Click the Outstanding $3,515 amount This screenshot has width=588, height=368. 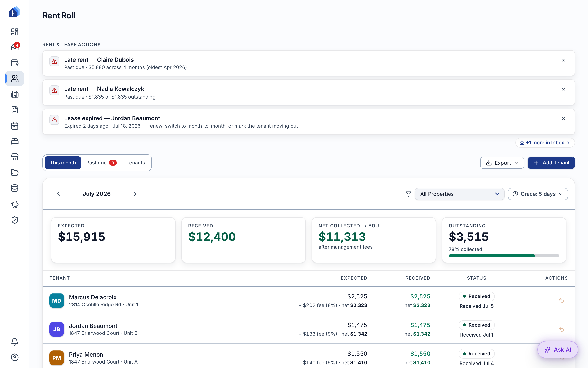468,237
